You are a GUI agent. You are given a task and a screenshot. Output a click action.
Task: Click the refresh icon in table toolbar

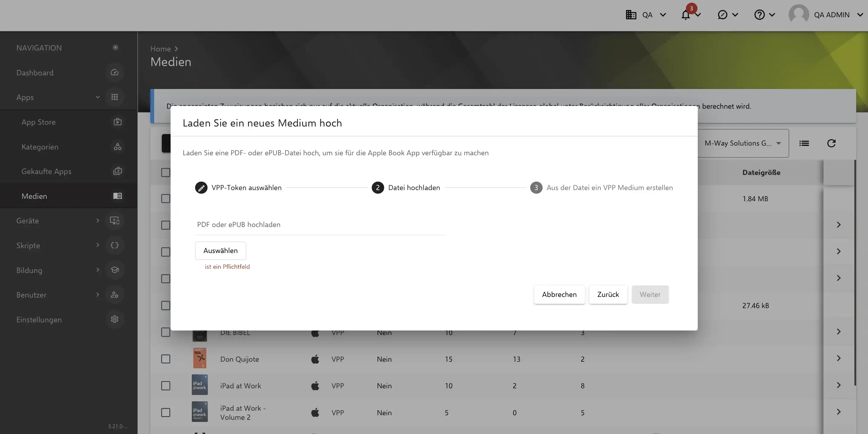click(x=831, y=143)
